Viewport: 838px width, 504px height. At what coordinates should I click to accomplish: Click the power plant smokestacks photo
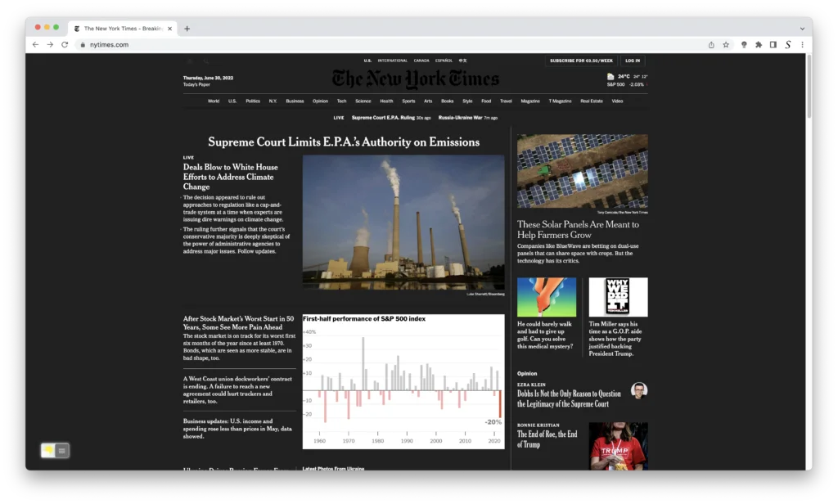point(403,223)
